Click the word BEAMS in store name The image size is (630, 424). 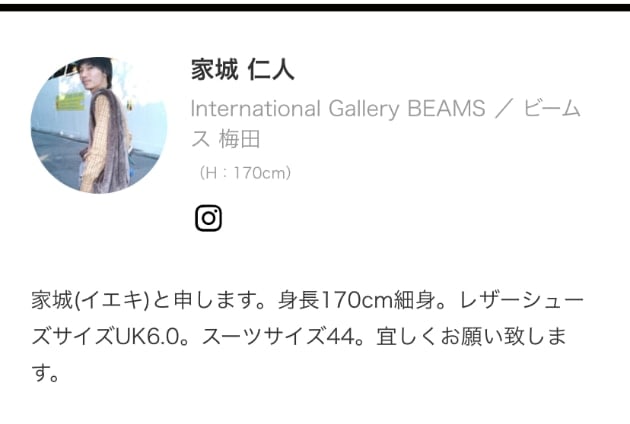(x=446, y=109)
